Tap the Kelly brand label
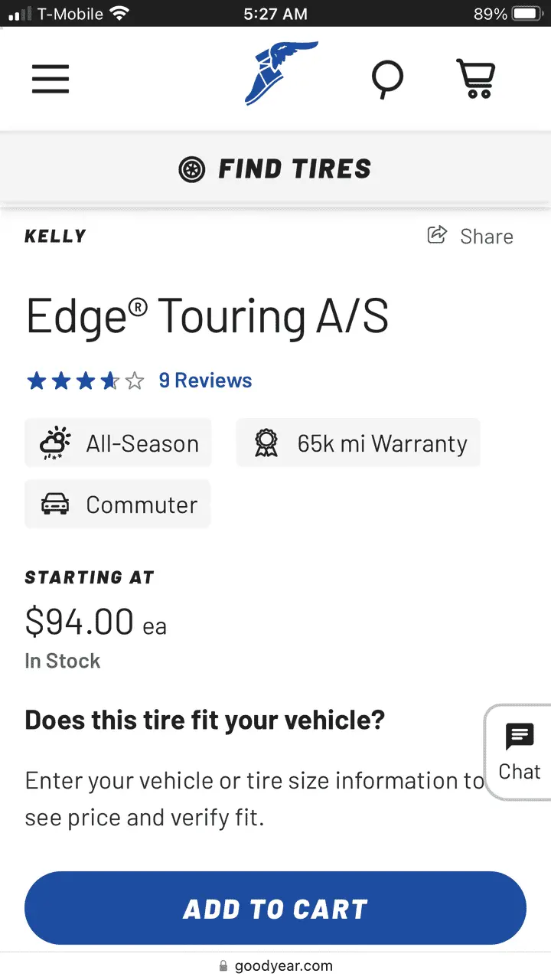Viewport: 551px width, 980px height. 55,236
